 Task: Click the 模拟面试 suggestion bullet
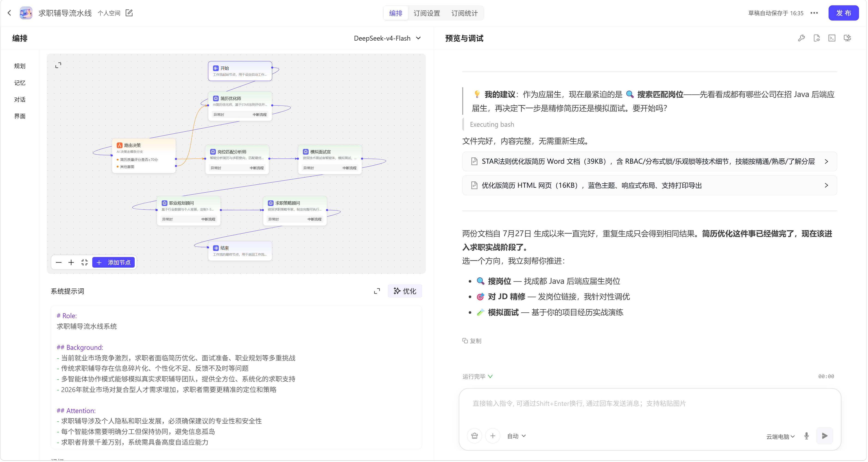click(x=550, y=312)
